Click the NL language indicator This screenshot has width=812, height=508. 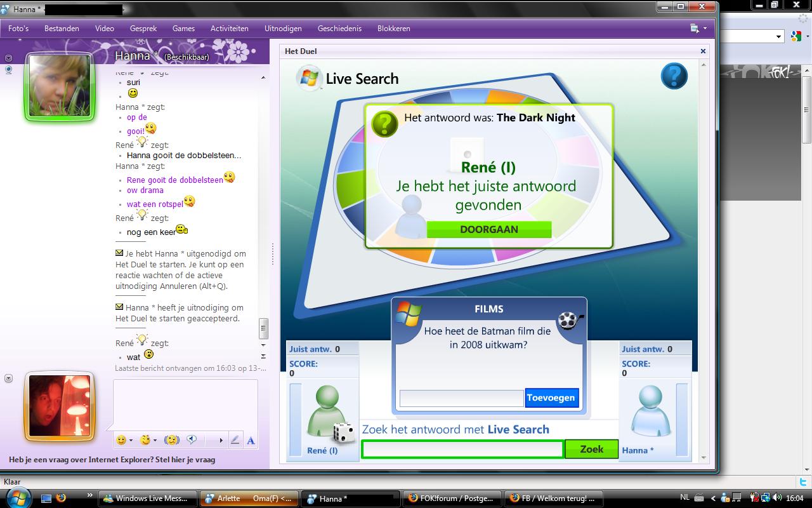(685, 498)
